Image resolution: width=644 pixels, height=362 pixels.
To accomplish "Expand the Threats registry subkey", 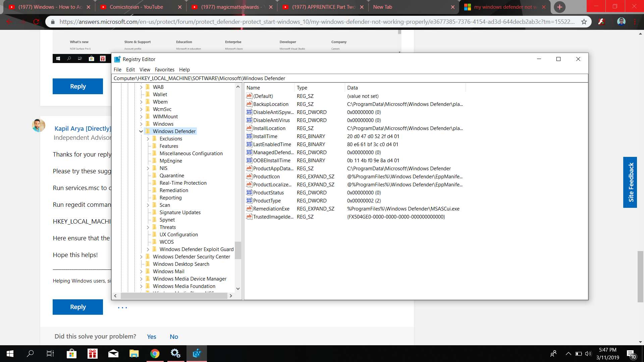I will (x=148, y=227).
